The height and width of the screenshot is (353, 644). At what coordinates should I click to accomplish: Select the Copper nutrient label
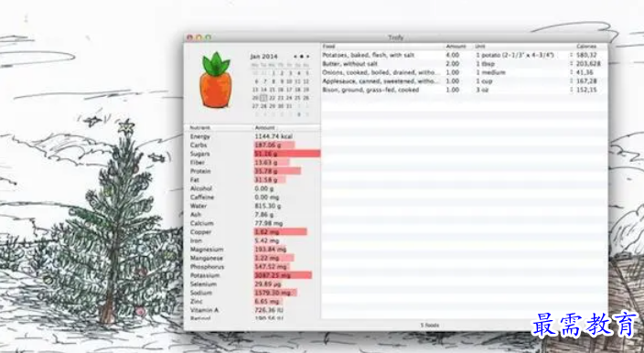(201, 232)
